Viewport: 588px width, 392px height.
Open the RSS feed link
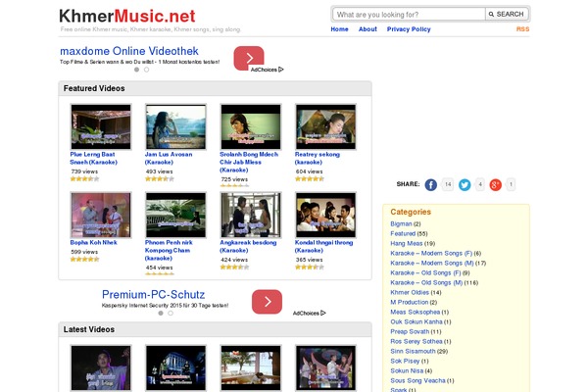click(x=522, y=29)
